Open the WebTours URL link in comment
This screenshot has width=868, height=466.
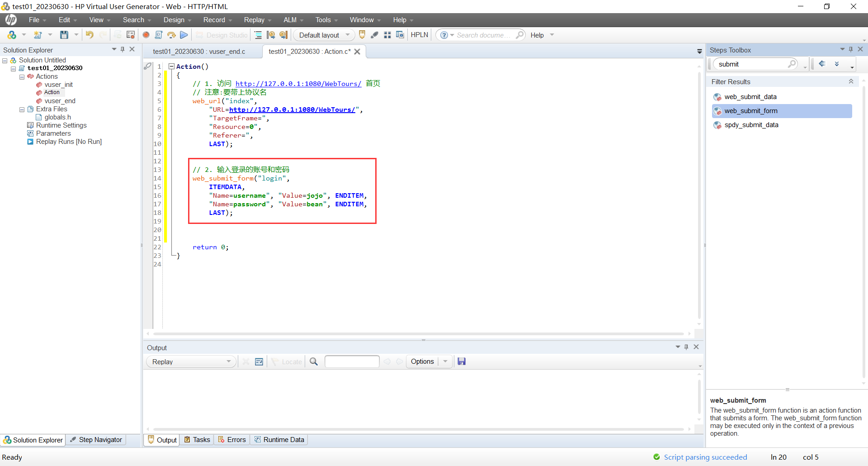coord(298,84)
